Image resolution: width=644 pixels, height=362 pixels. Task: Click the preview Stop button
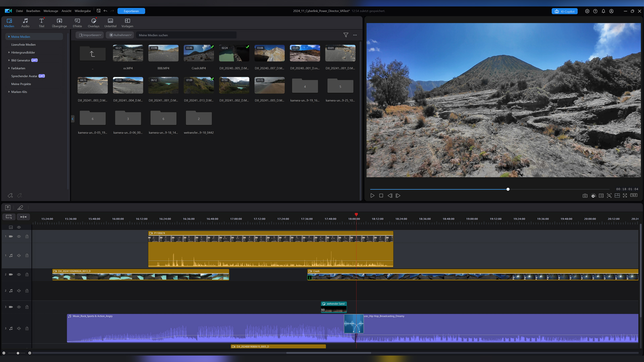point(381,196)
